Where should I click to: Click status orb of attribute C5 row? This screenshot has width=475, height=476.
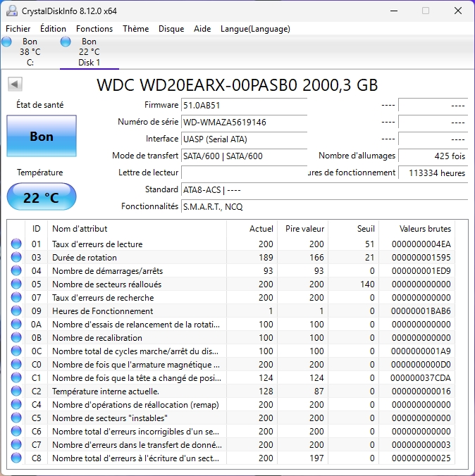click(x=16, y=418)
